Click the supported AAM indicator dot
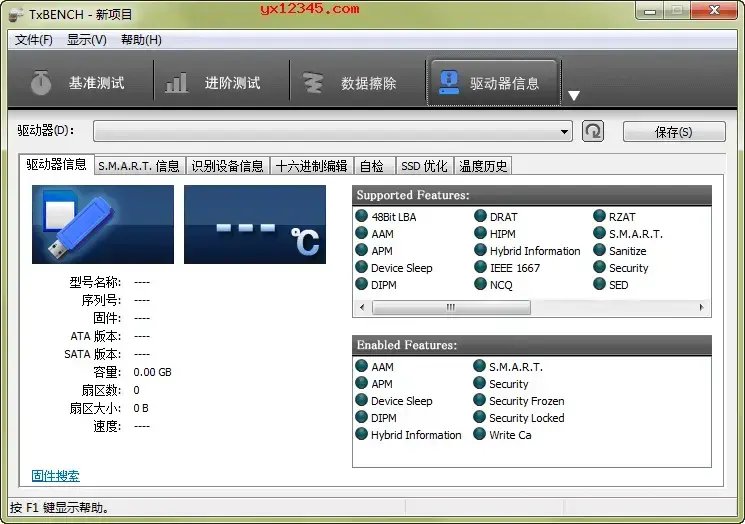 tap(362, 233)
